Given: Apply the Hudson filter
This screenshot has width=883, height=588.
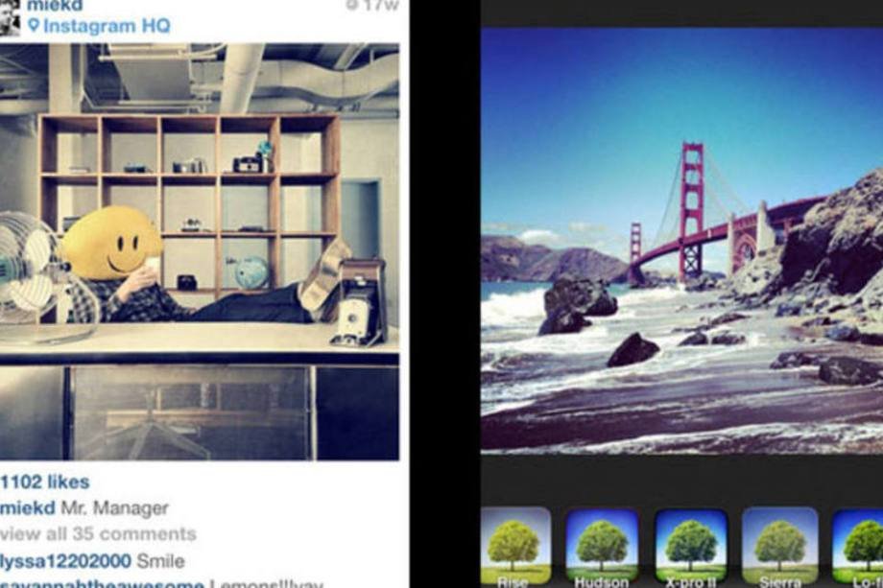Looking at the screenshot, I should click(x=602, y=547).
